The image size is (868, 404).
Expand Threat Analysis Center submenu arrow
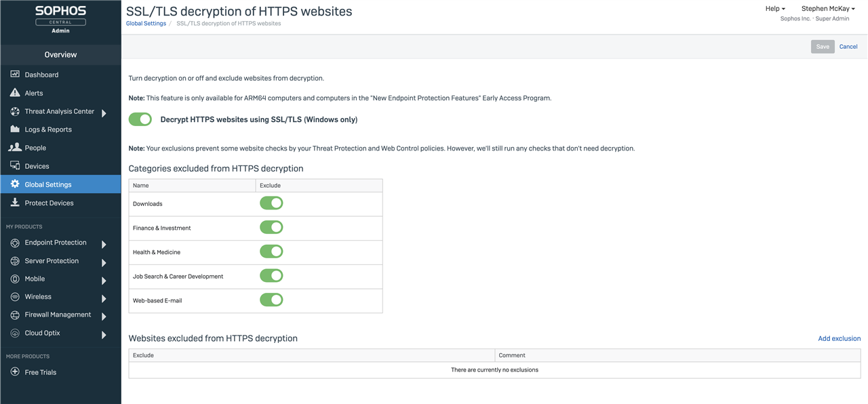click(104, 113)
